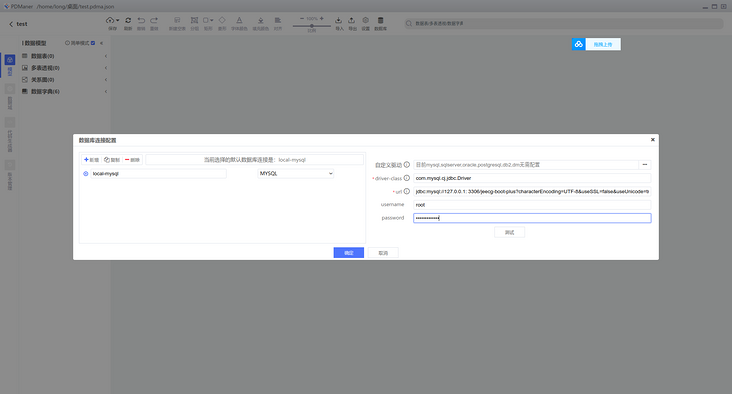Screen dimensions: 732x394
Task: Click the password input field
Action: pyautogui.click(x=532, y=218)
